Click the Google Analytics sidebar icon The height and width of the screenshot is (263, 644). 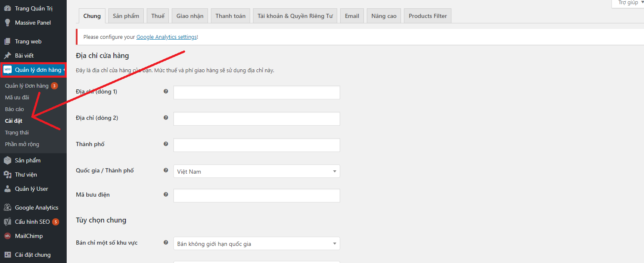coord(8,207)
